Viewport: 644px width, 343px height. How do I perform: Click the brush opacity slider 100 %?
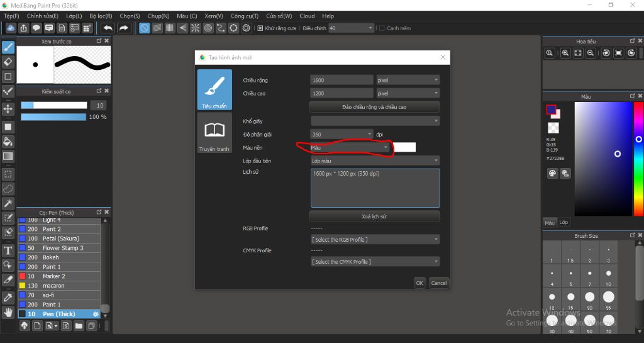click(x=53, y=116)
